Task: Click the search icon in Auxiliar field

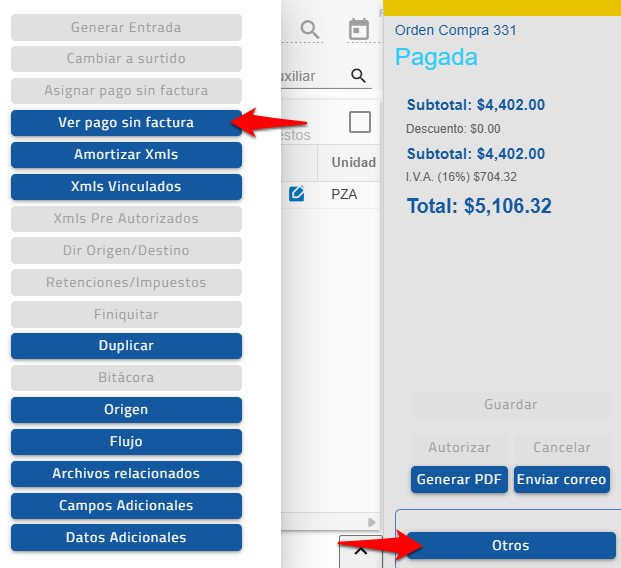Action: click(x=358, y=76)
